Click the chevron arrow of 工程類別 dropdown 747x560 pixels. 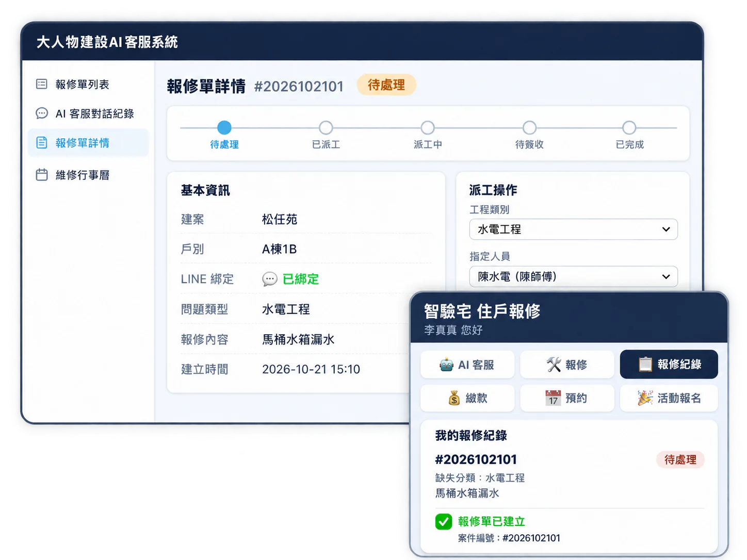(x=666, y=229)
